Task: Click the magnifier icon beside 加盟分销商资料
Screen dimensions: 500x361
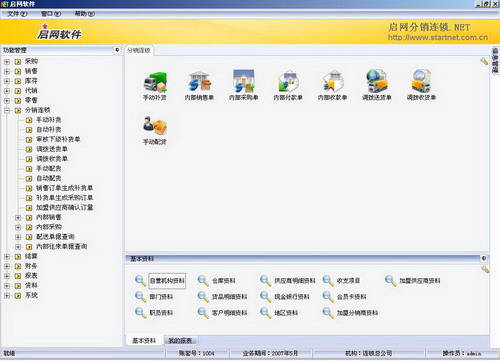Action: (x=328, y=313)
